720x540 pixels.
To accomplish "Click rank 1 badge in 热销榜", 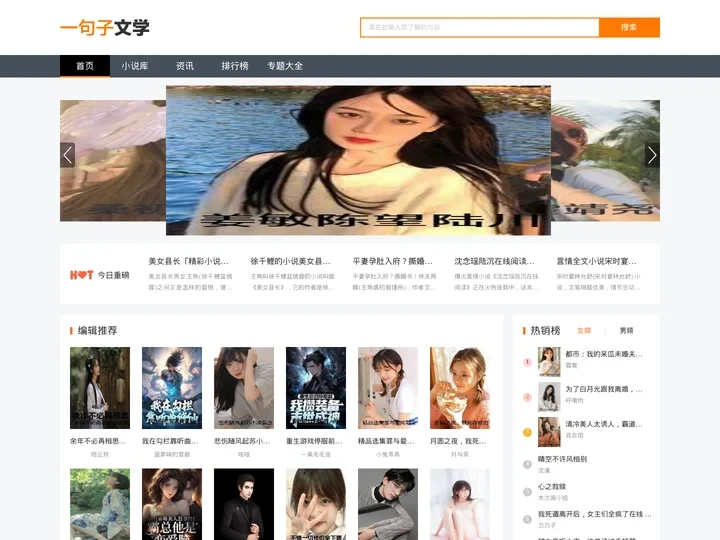I will (528, 361).
